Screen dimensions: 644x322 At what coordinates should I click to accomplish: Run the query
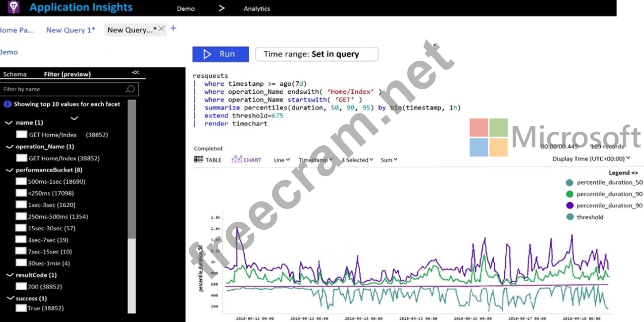220,54
